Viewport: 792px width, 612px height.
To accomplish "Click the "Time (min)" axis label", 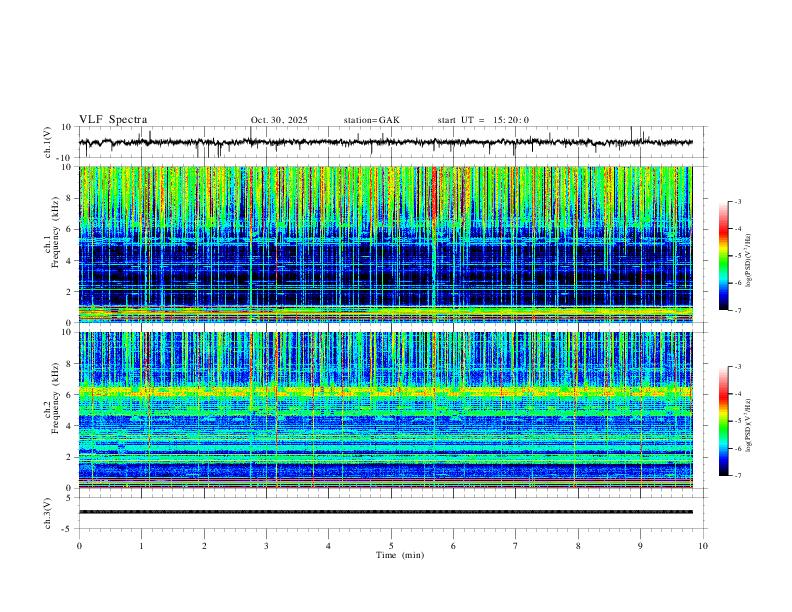I will 400,555.
